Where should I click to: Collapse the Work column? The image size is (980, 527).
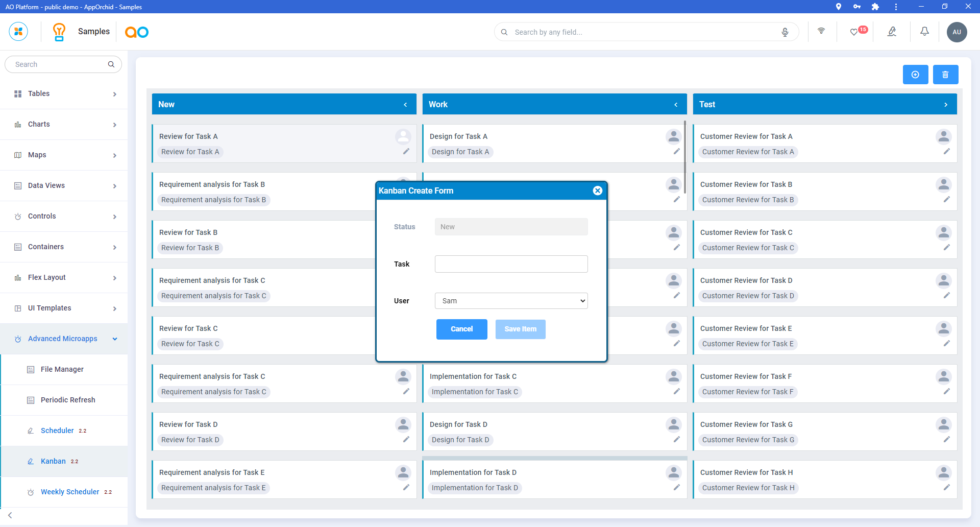click(676, 105)
